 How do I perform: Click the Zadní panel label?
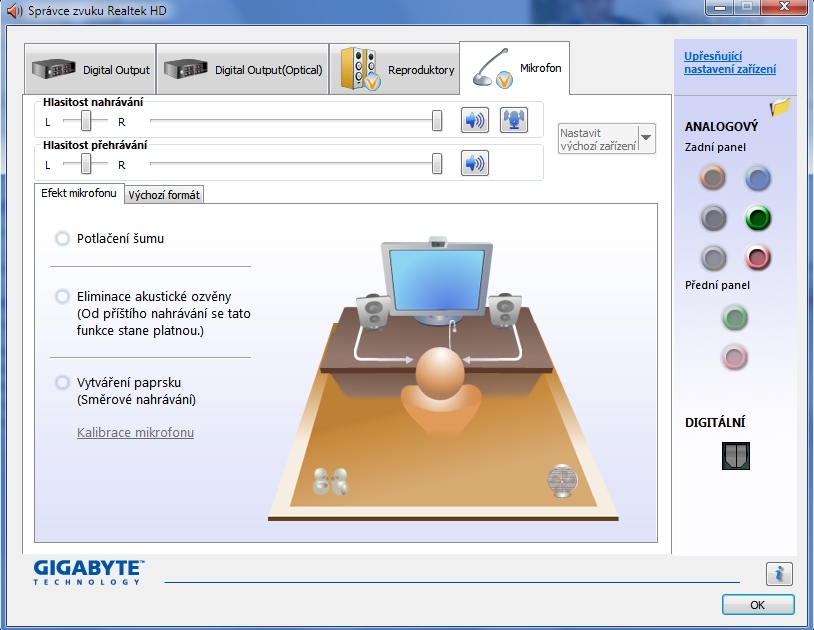[715, 147]
